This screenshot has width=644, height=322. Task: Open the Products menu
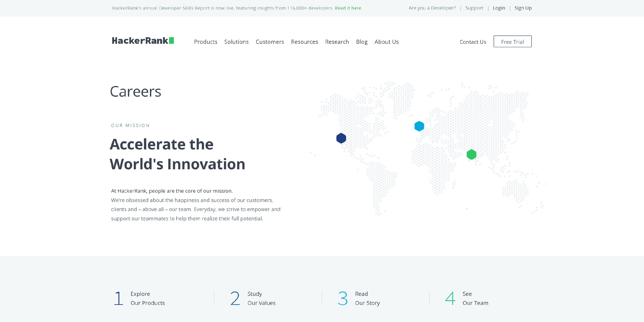coord(206,42)
